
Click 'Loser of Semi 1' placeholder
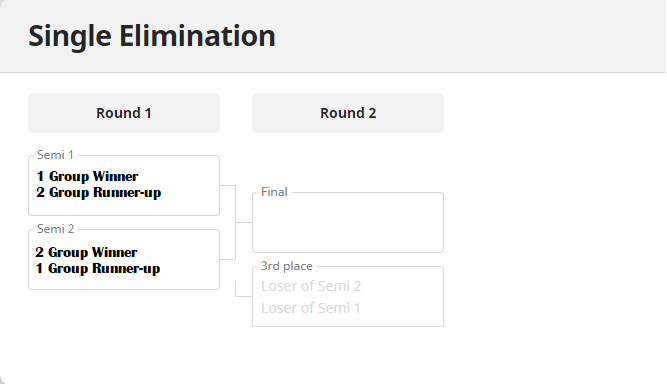(311, 308)
